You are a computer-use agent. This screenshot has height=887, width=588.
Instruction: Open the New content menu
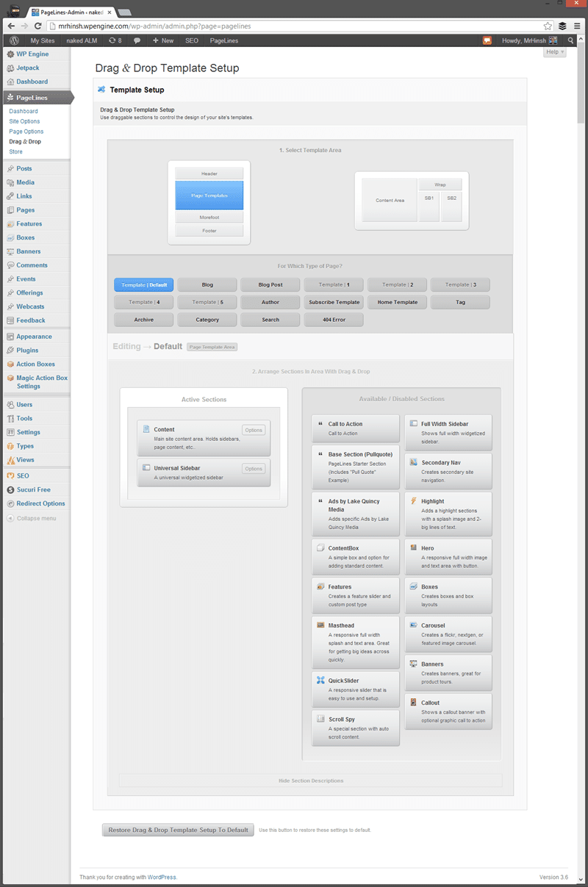[163, 40]
